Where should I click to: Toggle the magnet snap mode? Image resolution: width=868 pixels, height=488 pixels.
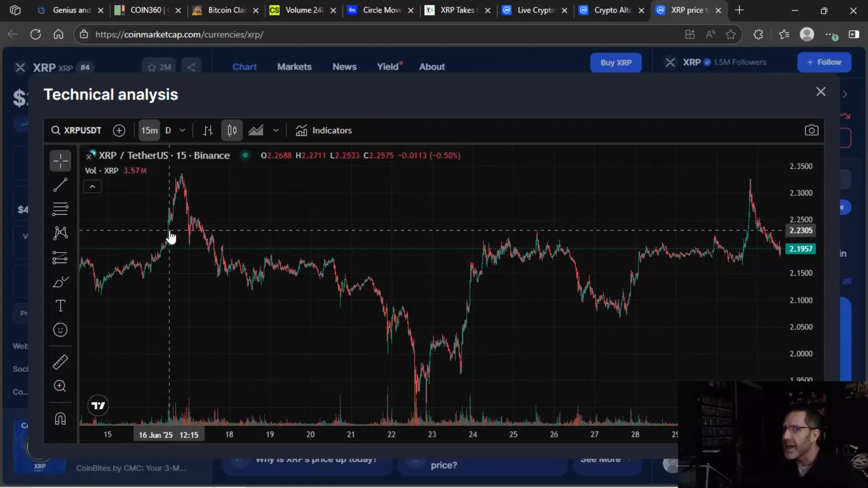[60, 418]
